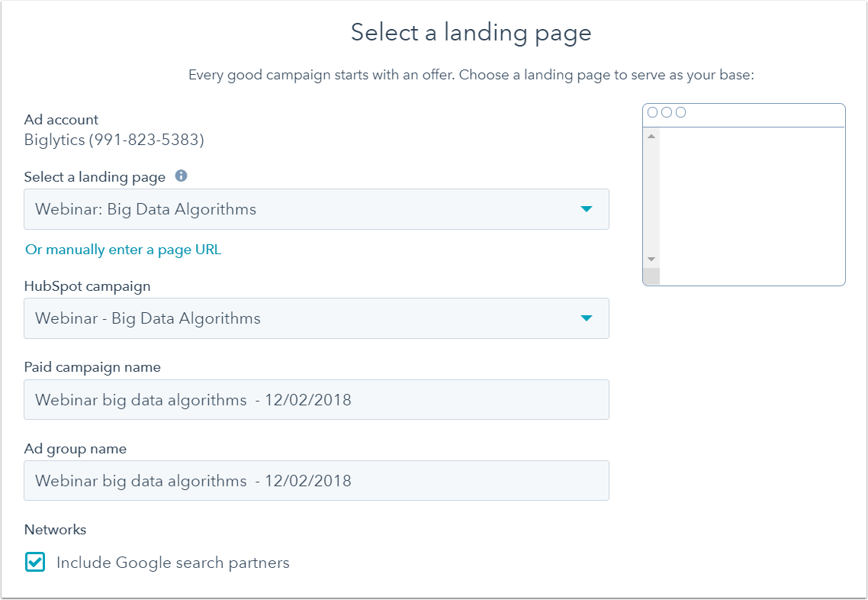Click the gray corner square below preview scrollbar
Image resolution: width=868 pixels, height=600 pixels.
point(651,276)
